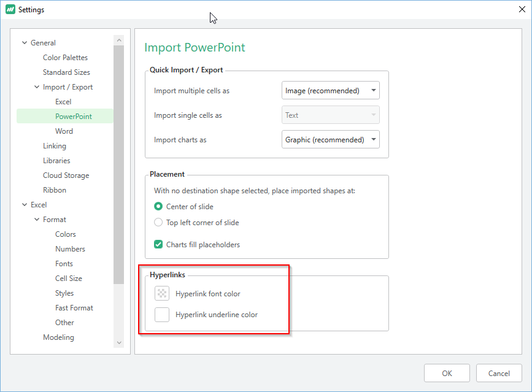Open Modeling settings
Screen dimensions: 532x392
point(58,337)
